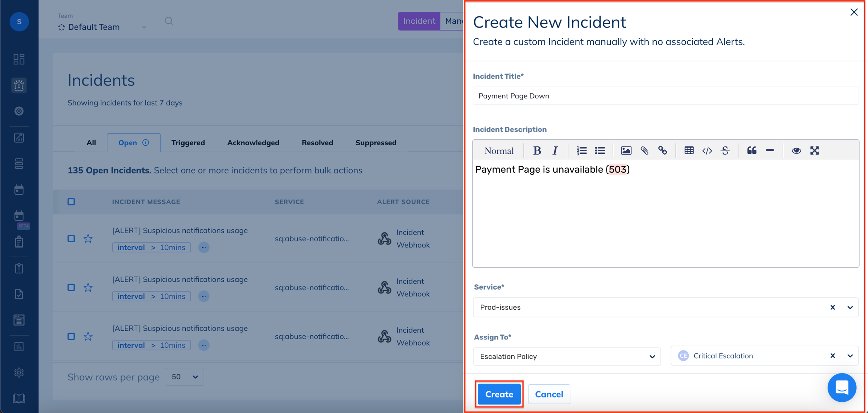Insert a block quote
868x413 pixels.
tap(752, 151)
